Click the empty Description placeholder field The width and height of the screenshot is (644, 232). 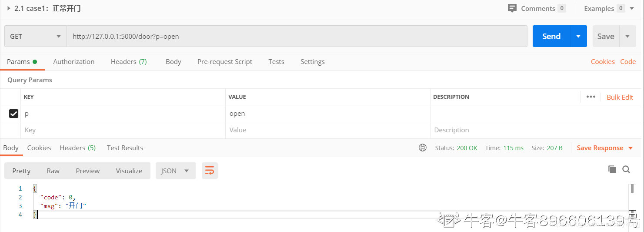[536, 130]
